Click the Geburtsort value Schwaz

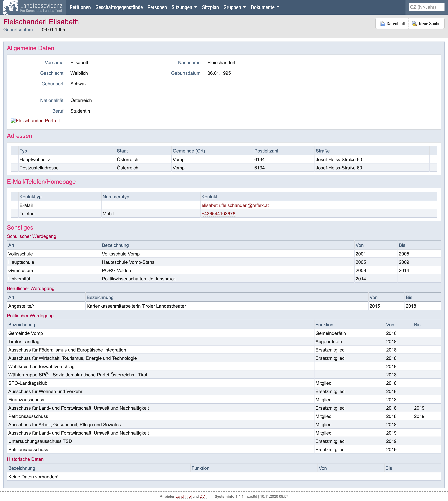pyautogui.click(x=78, y=84)
